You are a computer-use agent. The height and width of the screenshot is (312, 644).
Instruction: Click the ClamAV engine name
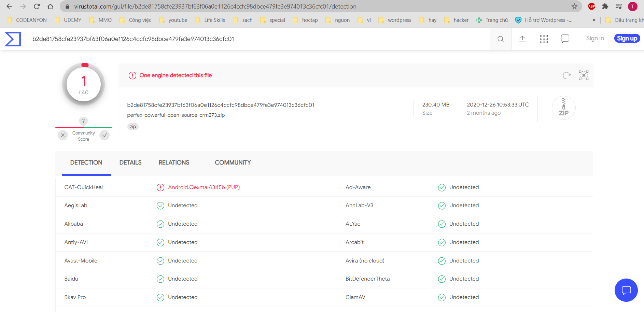pyautogui.click(x=355, y=297)
